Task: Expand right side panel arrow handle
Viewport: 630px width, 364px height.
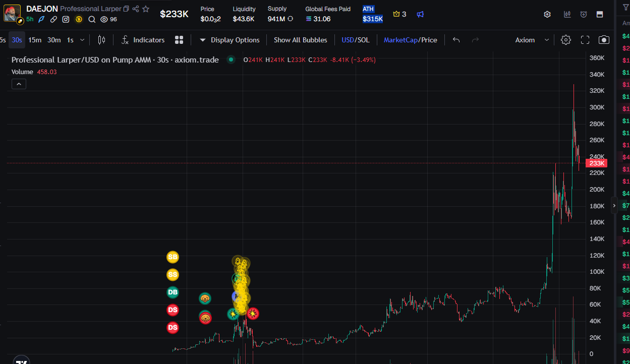Action: point(614,205)
